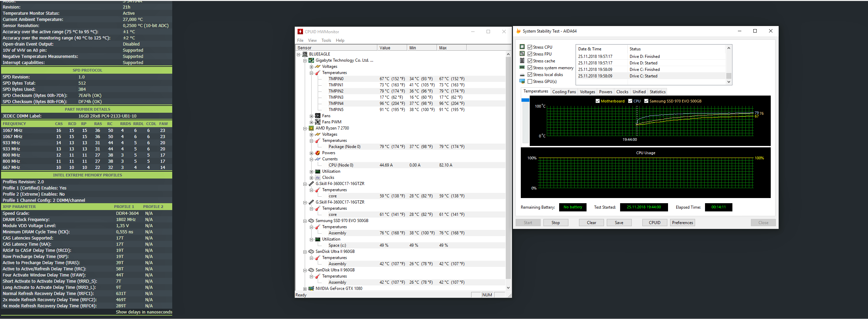The height and width of the screenshot is (319, 868).
Task: Collapse the Currents node
Action: click(x=312, y=159)
